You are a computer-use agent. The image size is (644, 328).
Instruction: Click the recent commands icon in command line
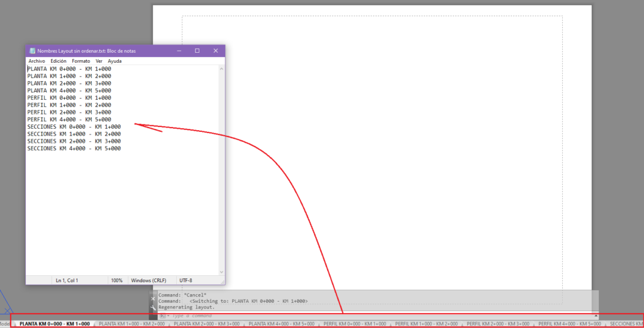click(x=164, y=316)
